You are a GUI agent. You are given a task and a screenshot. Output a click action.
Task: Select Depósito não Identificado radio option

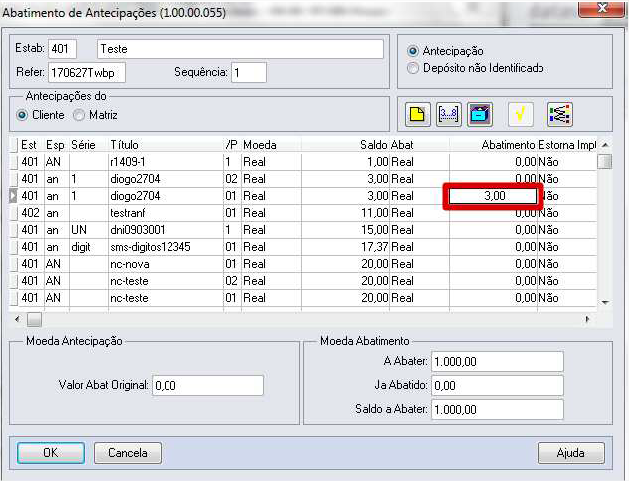412,68
